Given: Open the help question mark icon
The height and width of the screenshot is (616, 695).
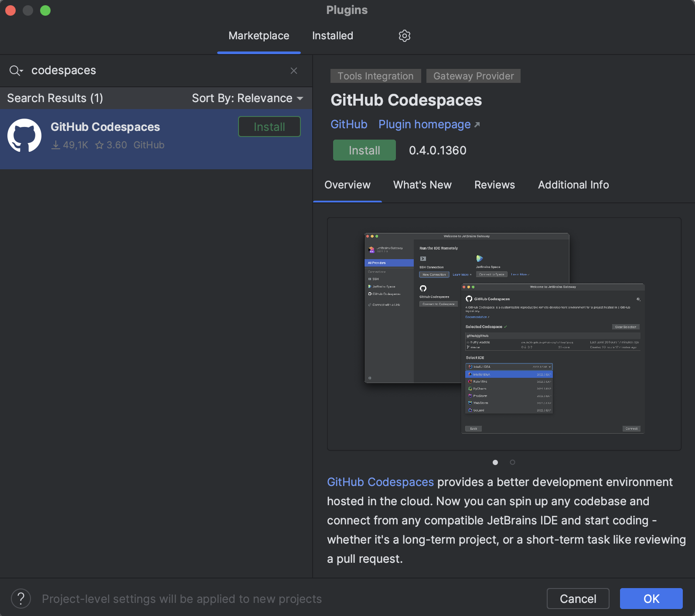Looking at the screenshot, I should pos(21,599).
